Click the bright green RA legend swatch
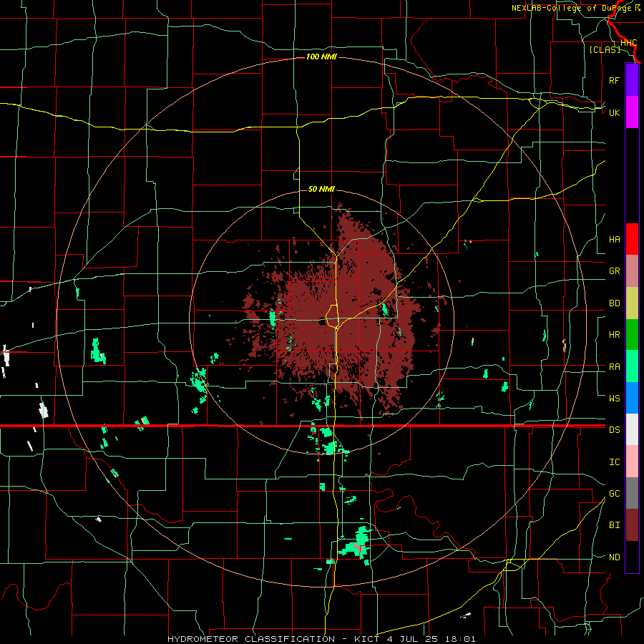The width and height of the screenshot is (644, 644). pos(632,366)
